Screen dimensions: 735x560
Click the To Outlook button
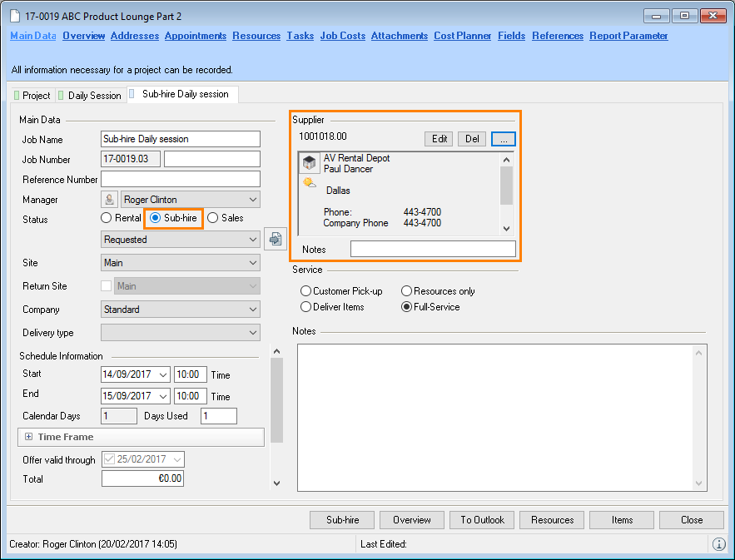(482, 520)
